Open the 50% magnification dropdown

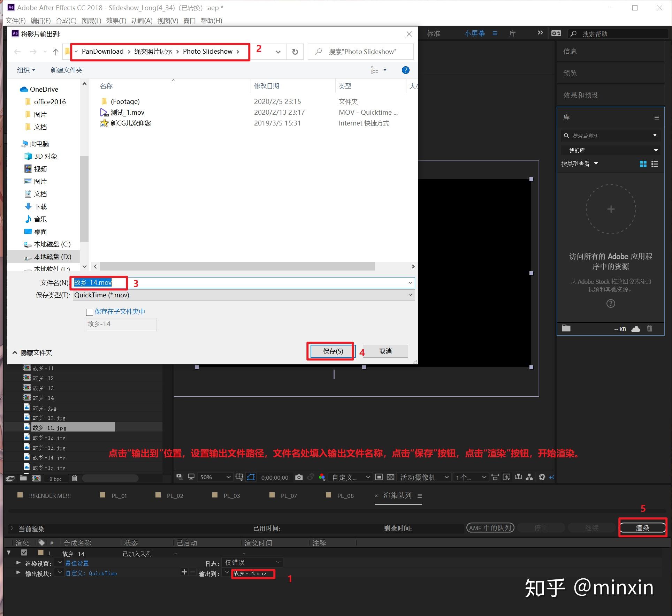click(x=228, y=477)
